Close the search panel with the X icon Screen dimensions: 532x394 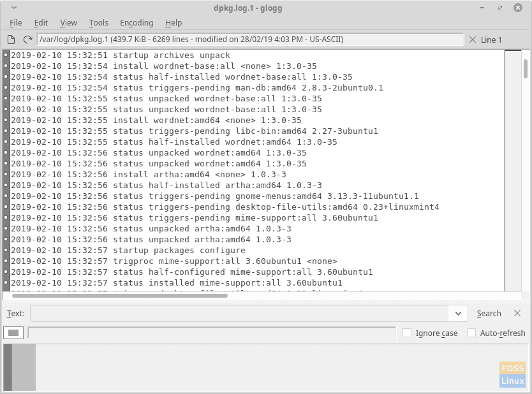517,313
